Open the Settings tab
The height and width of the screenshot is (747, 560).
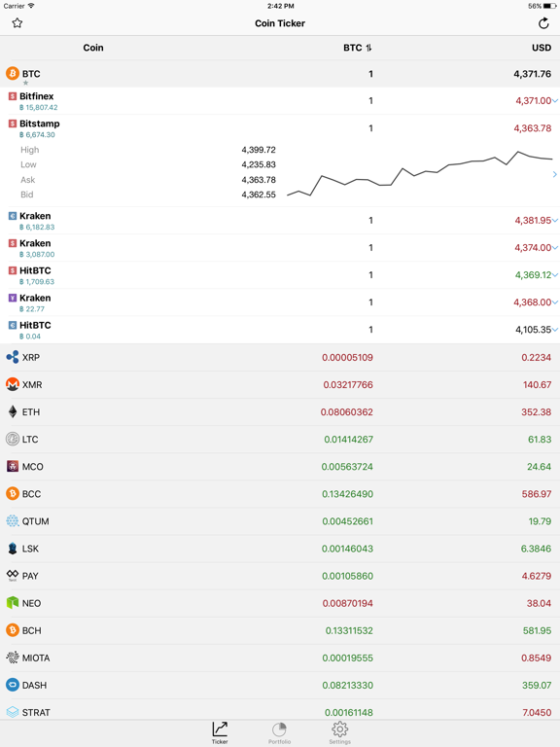coord(339,732)
